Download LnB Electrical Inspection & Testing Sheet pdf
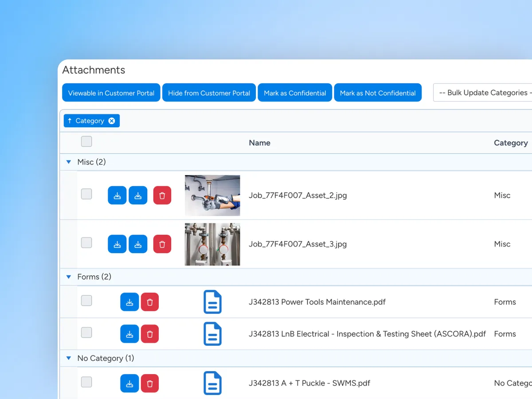Screen dimensions: 532x399 [129, 334]
